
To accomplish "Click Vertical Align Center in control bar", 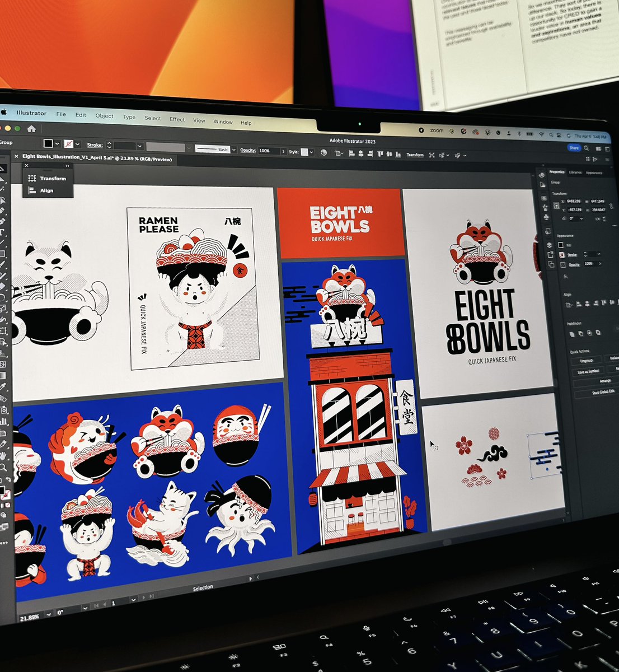I will [389, 153].
